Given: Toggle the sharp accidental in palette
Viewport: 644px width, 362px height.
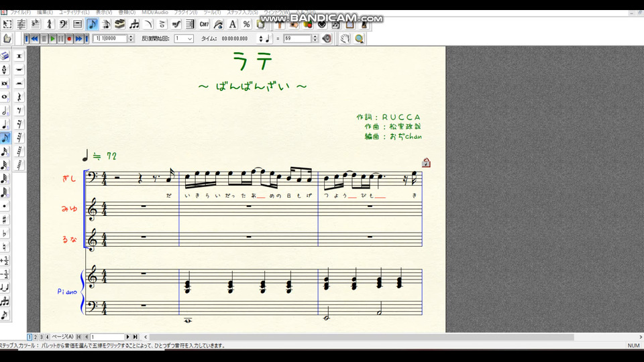Looking at the screenshot, I should [5, 220].
